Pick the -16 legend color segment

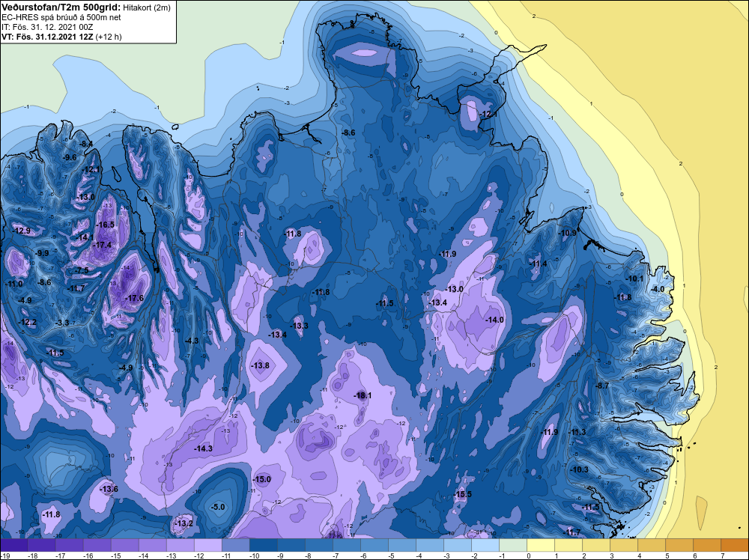pos(97,545)
